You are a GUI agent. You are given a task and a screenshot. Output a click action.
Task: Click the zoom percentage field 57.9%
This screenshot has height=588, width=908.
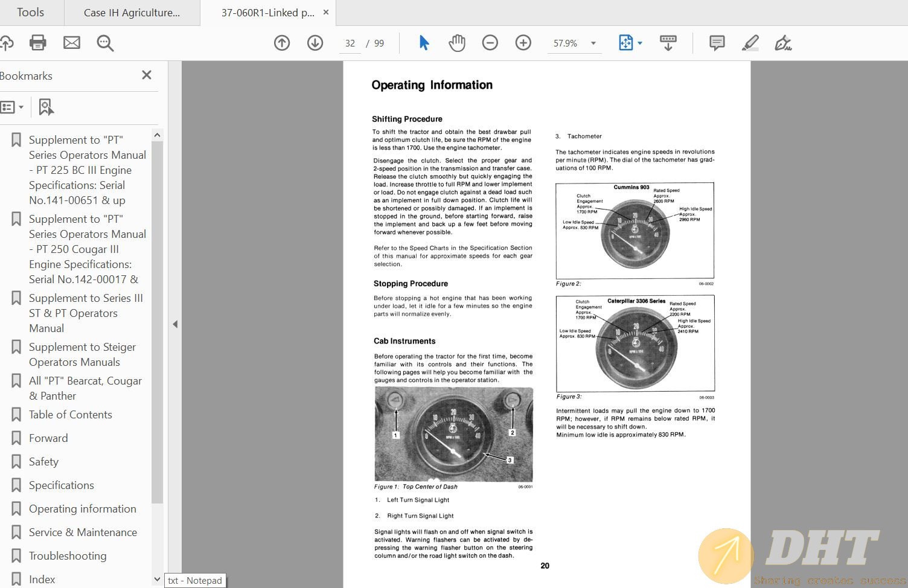[x=566, y=43]
